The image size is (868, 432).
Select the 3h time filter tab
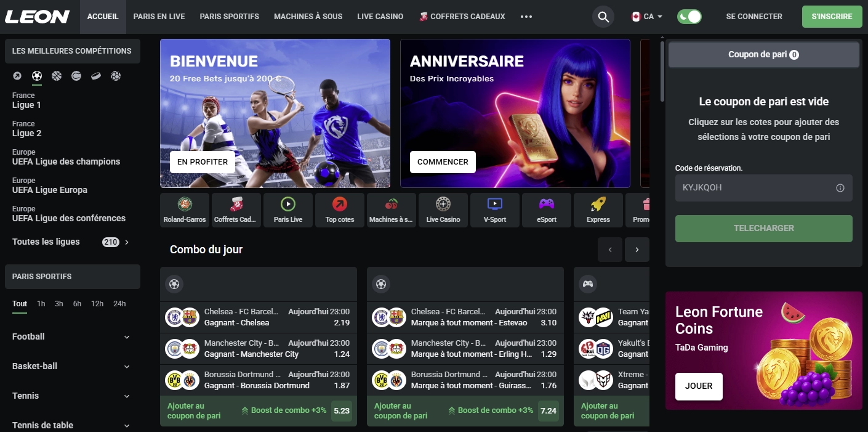click(58, 304)
